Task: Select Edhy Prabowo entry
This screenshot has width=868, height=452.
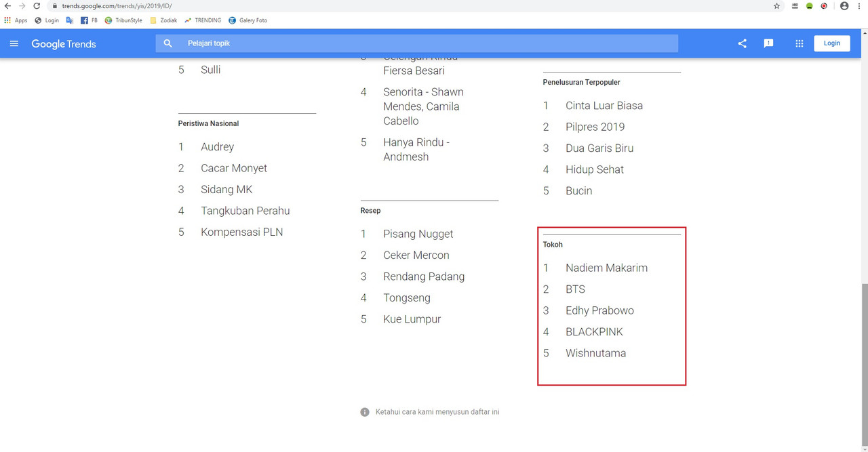Action: (x=599, y=310)
